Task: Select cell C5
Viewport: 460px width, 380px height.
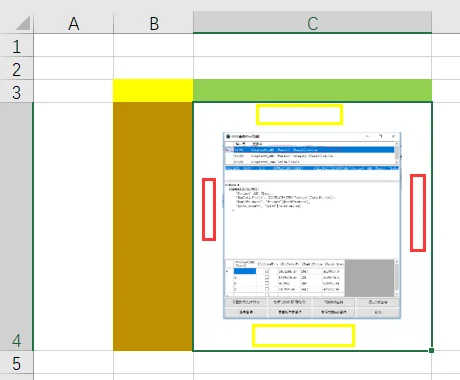Action: click(x=312, y=362)
